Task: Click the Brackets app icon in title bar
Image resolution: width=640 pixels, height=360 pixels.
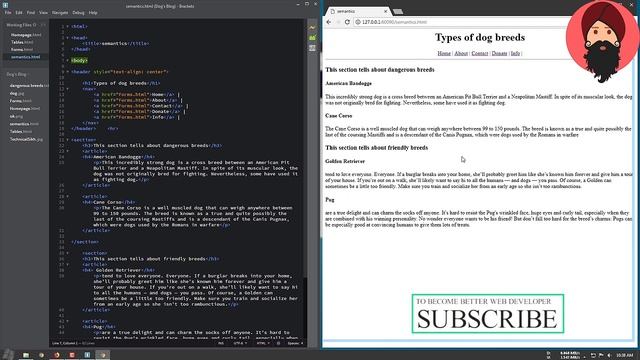Action: (x=5, y=5)
